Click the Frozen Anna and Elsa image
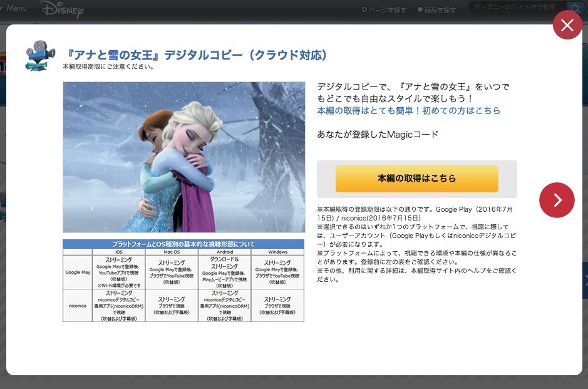Viewport: 588px width, 389px height. click(183, 157)
